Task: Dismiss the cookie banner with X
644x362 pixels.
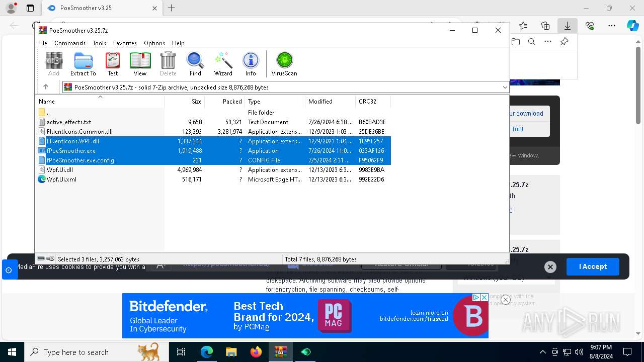Action: [550, 267]
